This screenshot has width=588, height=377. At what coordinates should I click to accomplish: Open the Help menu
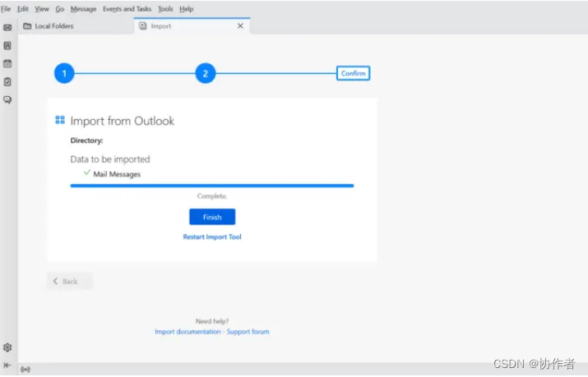coord(187,9)
